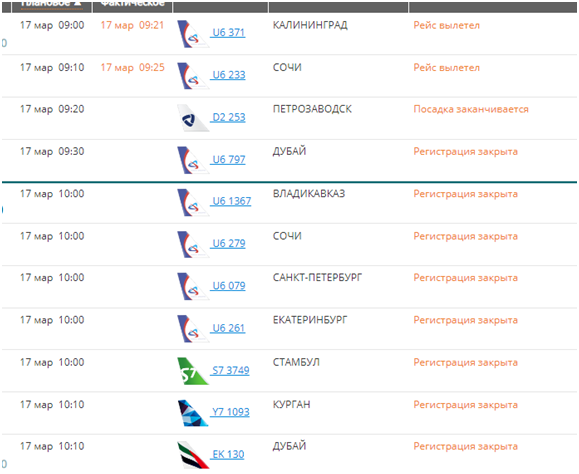Click S7 green tail logo for Istanbul flight
This screenshot has height=474, width=579.
tap(193, 371)
